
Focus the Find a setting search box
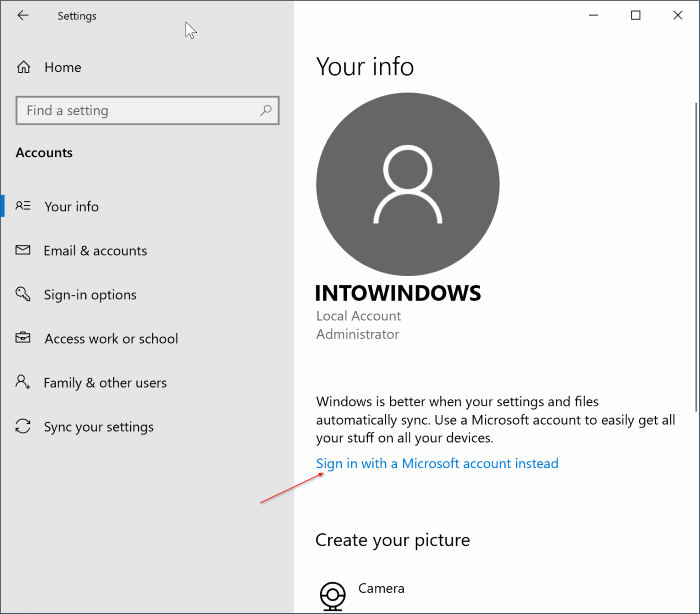(x=147, y=110)
